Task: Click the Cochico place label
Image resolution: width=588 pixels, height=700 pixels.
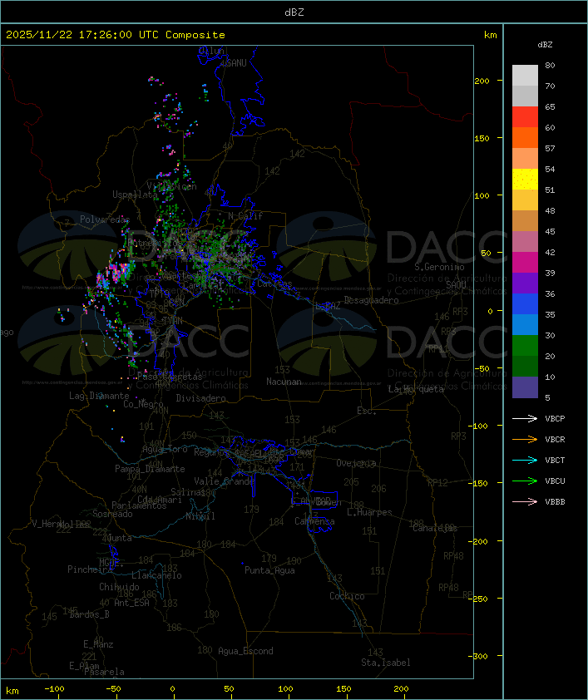Action: 347,596
